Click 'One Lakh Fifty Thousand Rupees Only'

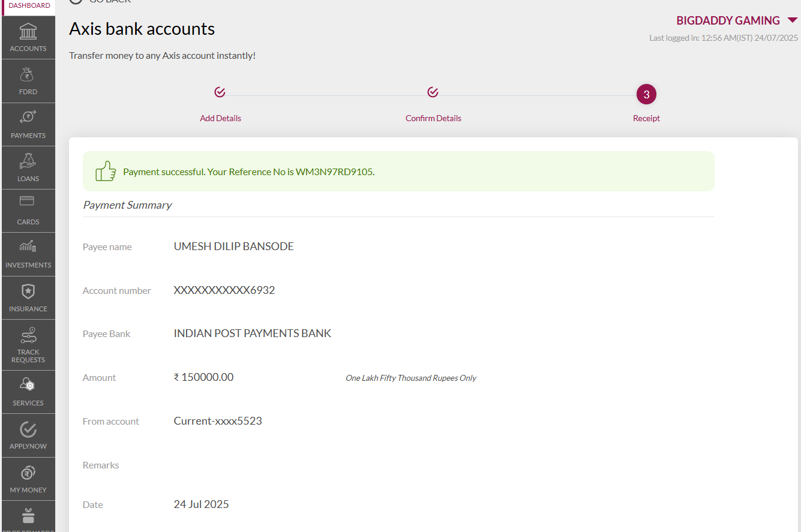[411, 378]
